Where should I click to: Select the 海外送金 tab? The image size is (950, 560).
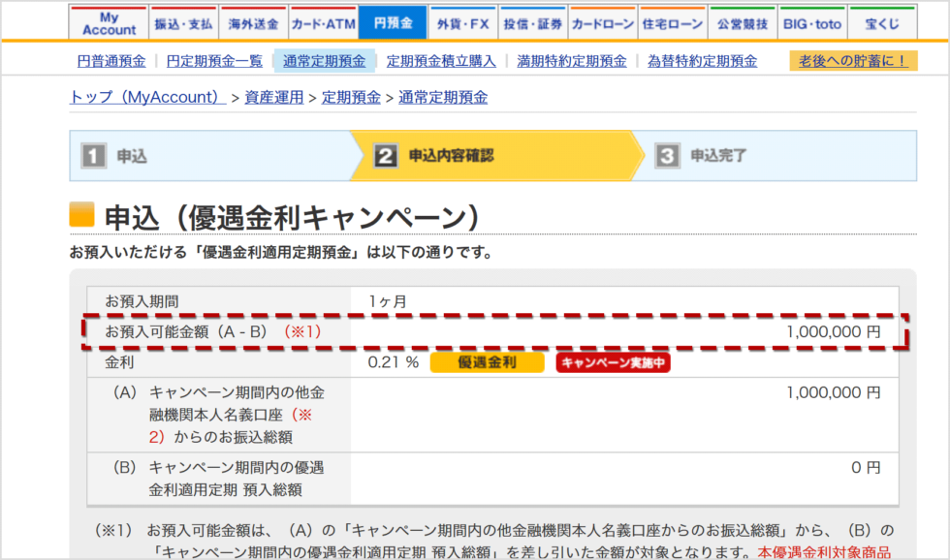click(x=253, y=21)
